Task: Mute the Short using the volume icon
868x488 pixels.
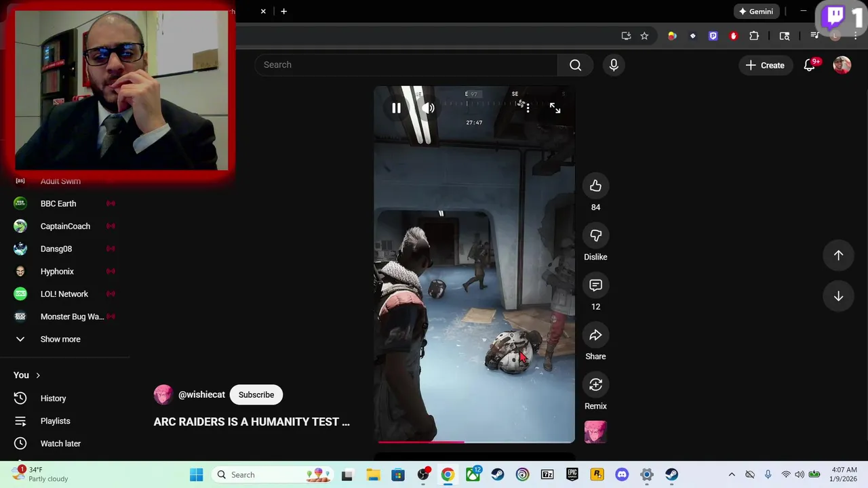Action: 428,108
